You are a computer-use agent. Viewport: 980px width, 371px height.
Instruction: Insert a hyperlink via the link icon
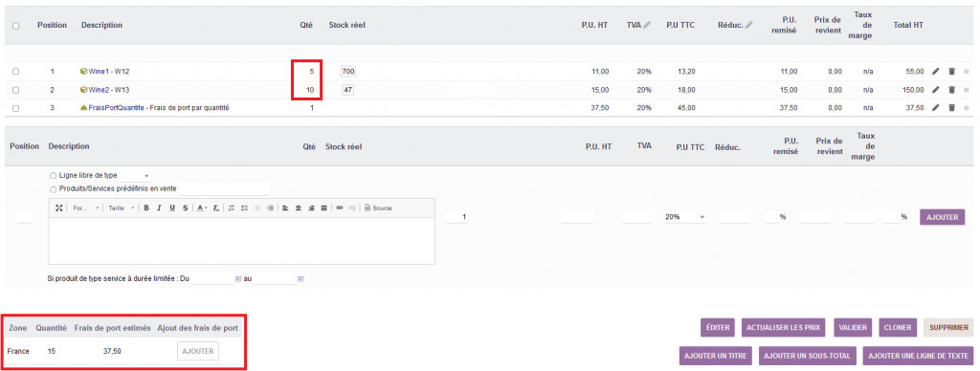[x=340, y=208]
